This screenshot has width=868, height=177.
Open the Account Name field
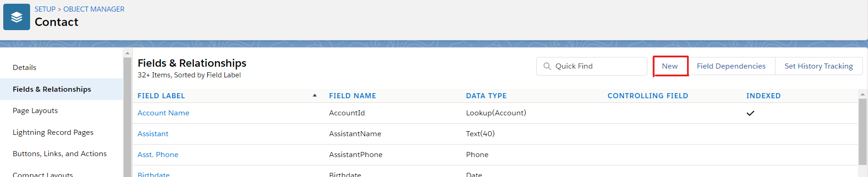click(x=163, y=113)
